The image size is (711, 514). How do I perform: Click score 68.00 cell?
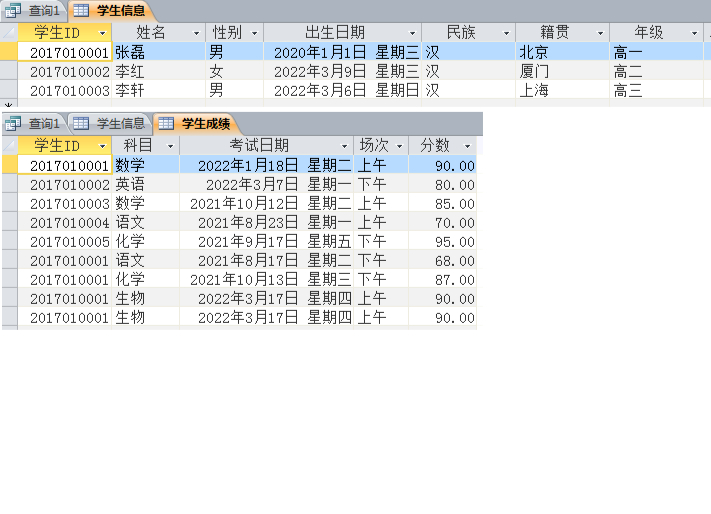pos(443,260)
